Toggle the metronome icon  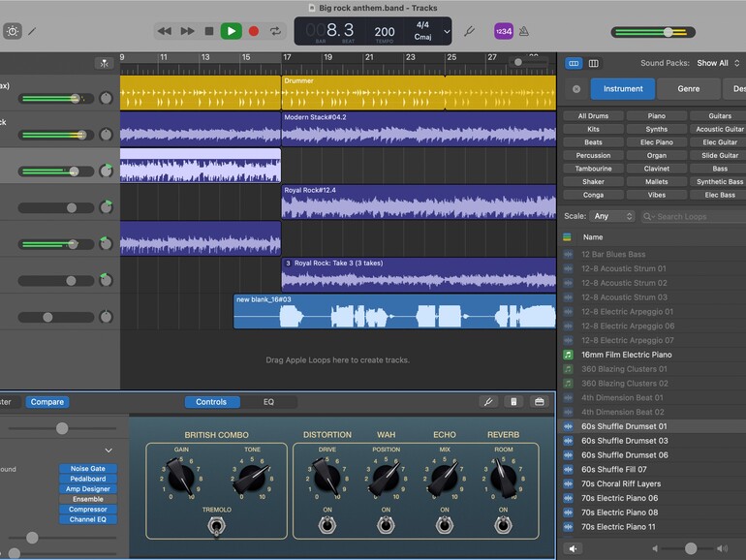(524, 31)
